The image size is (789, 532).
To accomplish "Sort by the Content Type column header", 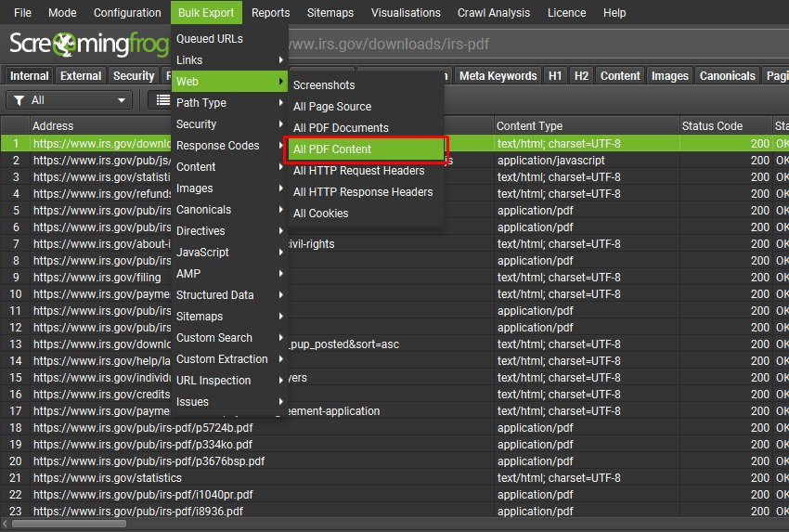I will [x=587, y=126].
